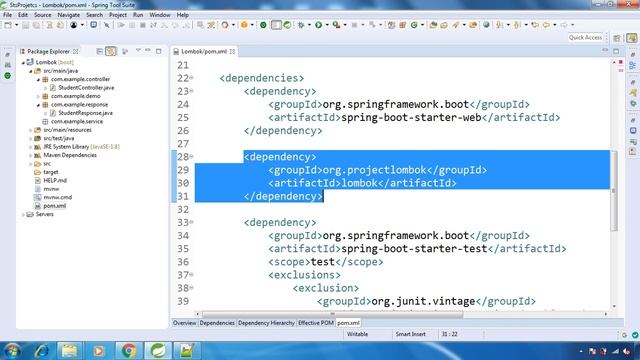Toggle Skip All Breakpoints toolbar button
This screenshot has width=640, height=360.
tap(107, 25)
